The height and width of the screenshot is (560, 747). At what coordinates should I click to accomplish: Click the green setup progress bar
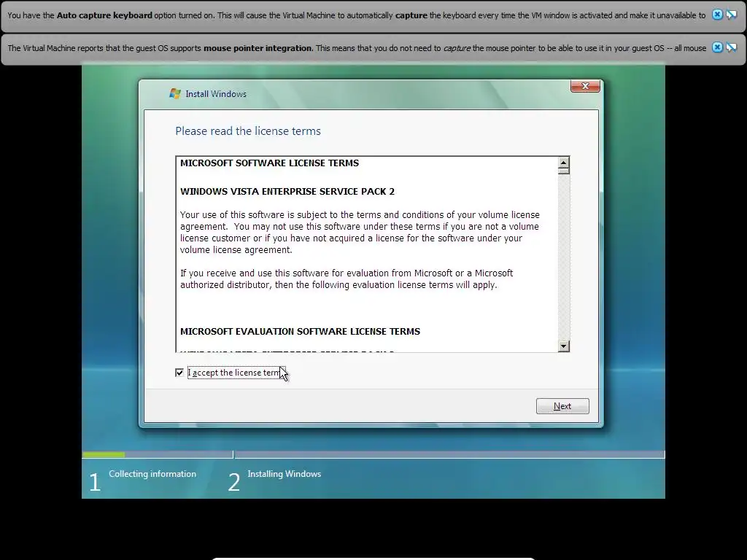coord(104,455)
